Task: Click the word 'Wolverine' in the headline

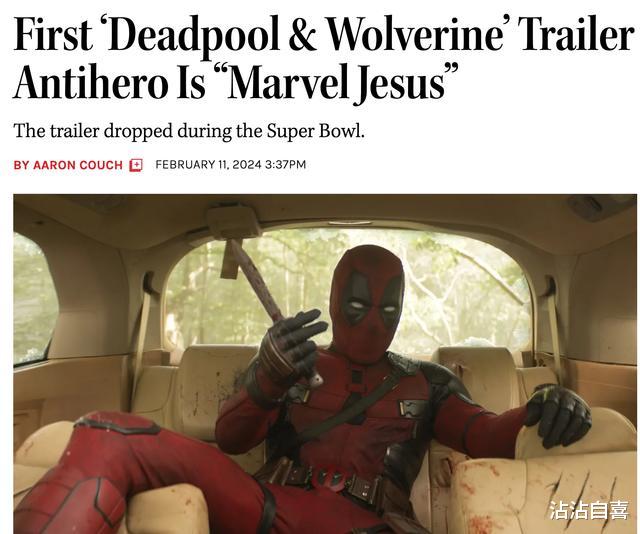Action: coord(415,34)
